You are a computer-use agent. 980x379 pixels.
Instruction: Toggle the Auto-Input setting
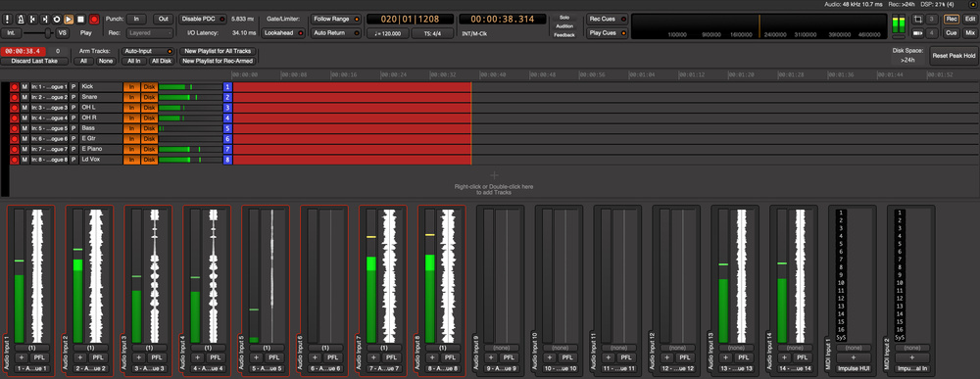148,51
